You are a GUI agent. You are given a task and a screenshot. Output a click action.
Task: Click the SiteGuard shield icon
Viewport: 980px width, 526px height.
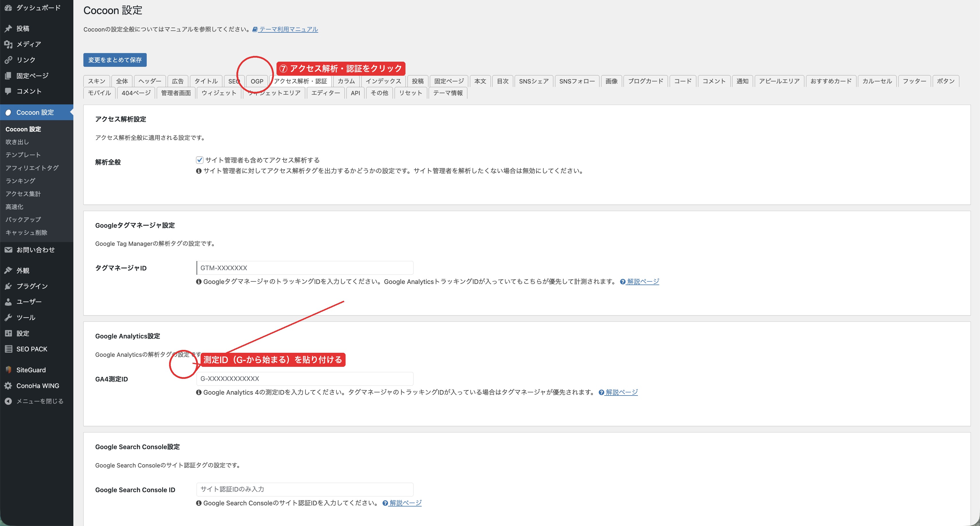(x=8, y=370)
